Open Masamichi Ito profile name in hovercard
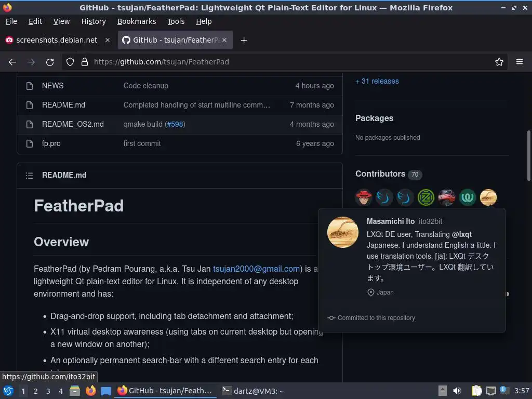This screenshot has width=532, height=399. coord(391,221)
